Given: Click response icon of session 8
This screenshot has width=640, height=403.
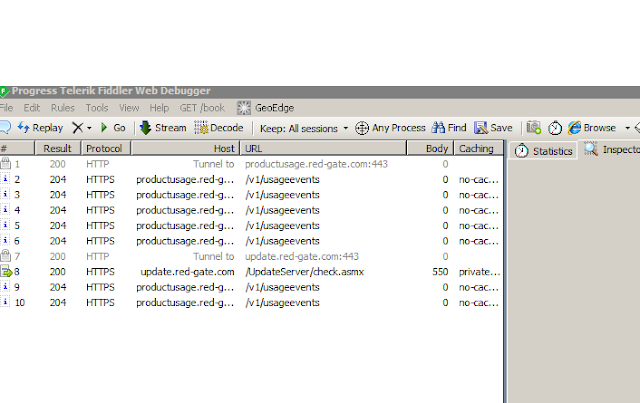Looking at the screenshot, I should pos(6,272).
